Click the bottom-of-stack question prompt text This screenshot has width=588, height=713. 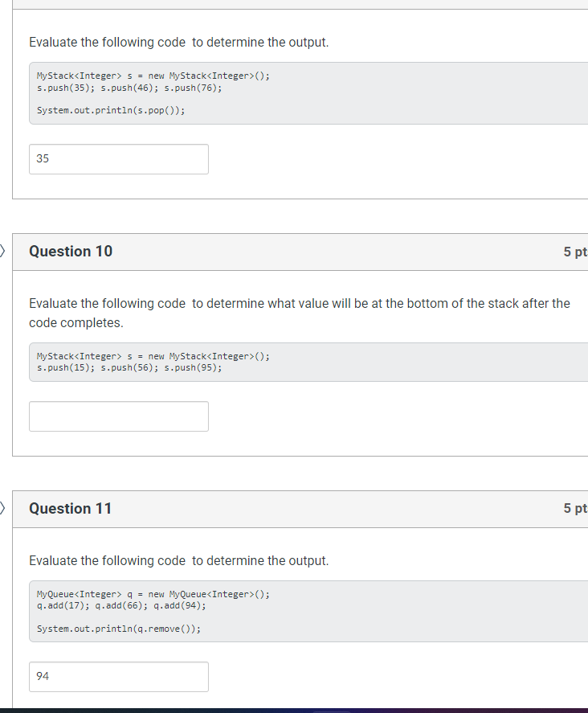(x=300, y=313)
